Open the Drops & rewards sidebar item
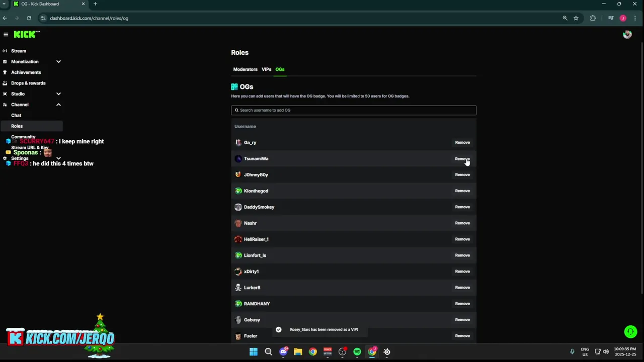The image size is (644, 362). coord(28,83)
